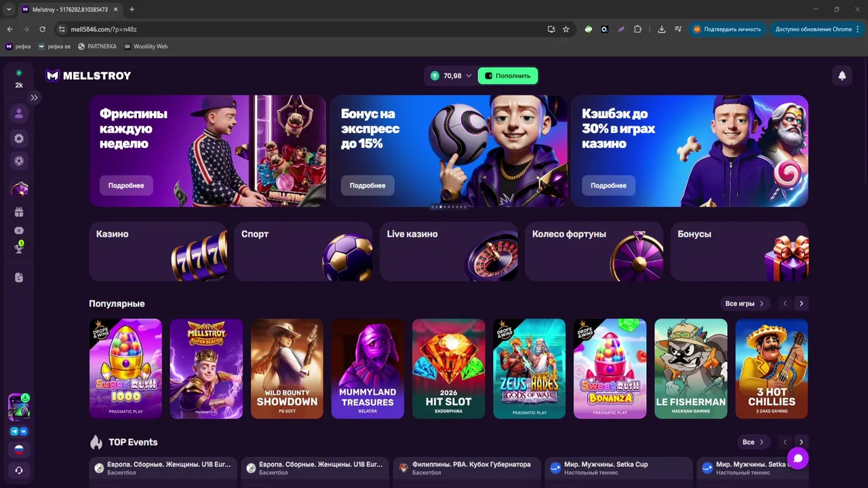The width and height of the screenshot is (868, 488).
Task: Click Подробнее on the Фриспины banner
Action: click(126, 186)
